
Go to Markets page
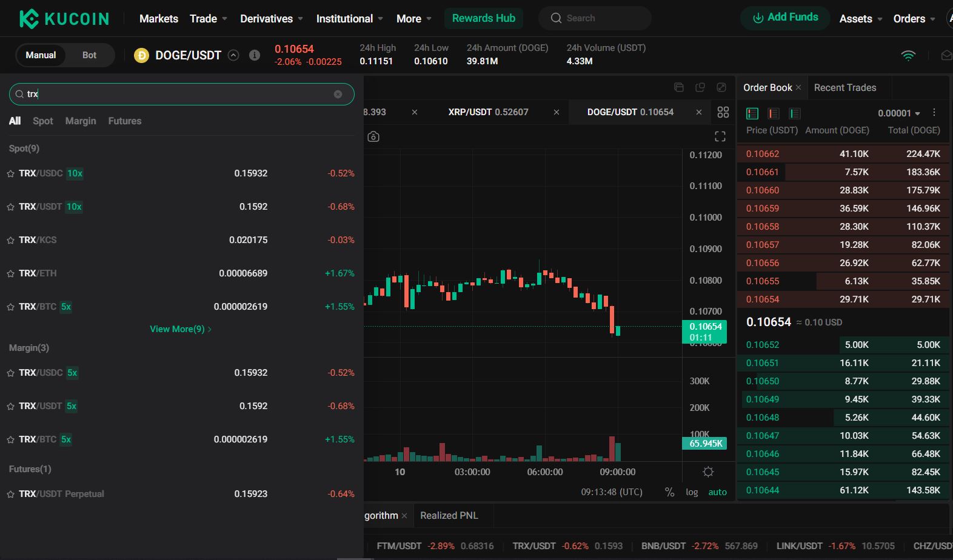coord(159,19)
